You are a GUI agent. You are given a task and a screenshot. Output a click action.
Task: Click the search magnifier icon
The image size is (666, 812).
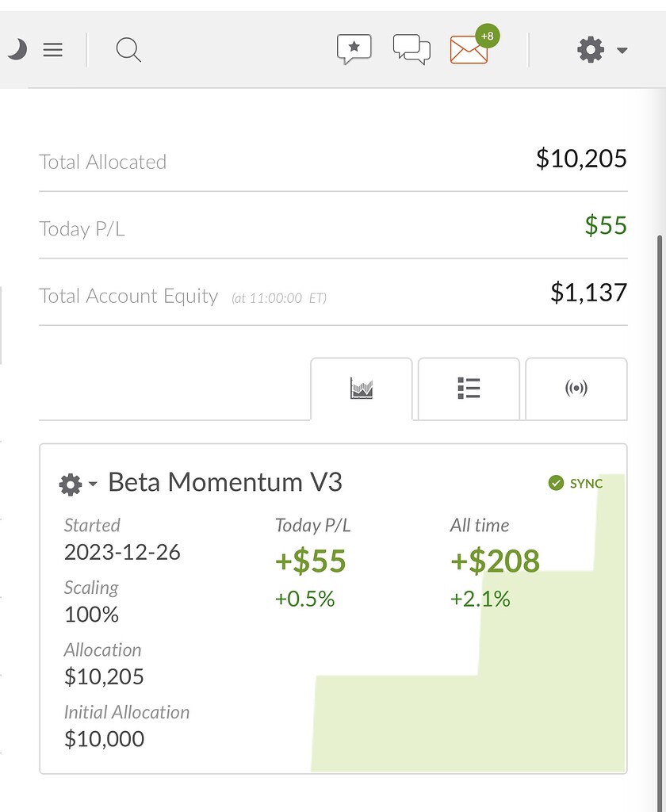128,50
